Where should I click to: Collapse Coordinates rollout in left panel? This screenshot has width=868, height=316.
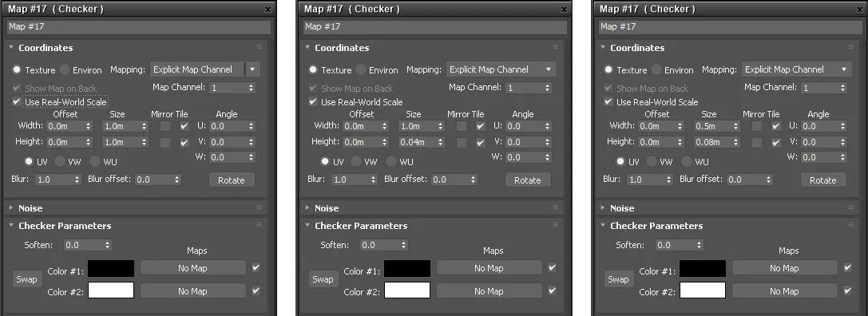click(x=11, y=48)
